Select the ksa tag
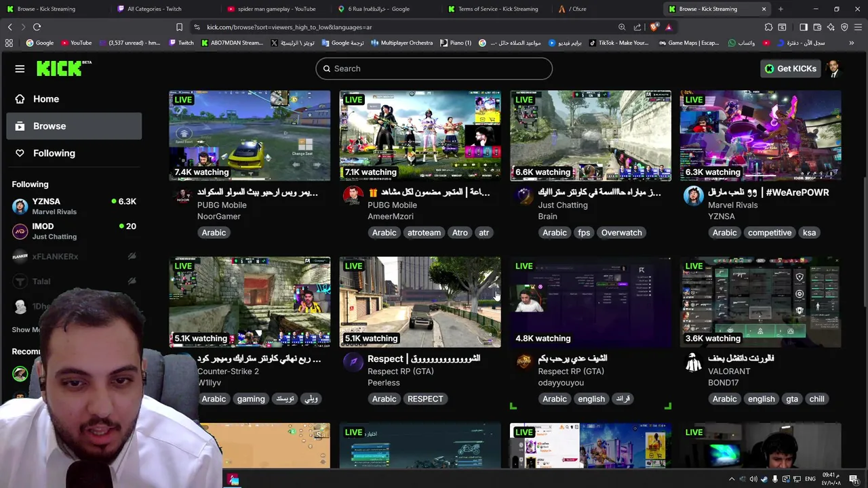868x488 pixels. pyautogui.click(x=809, y=232)
